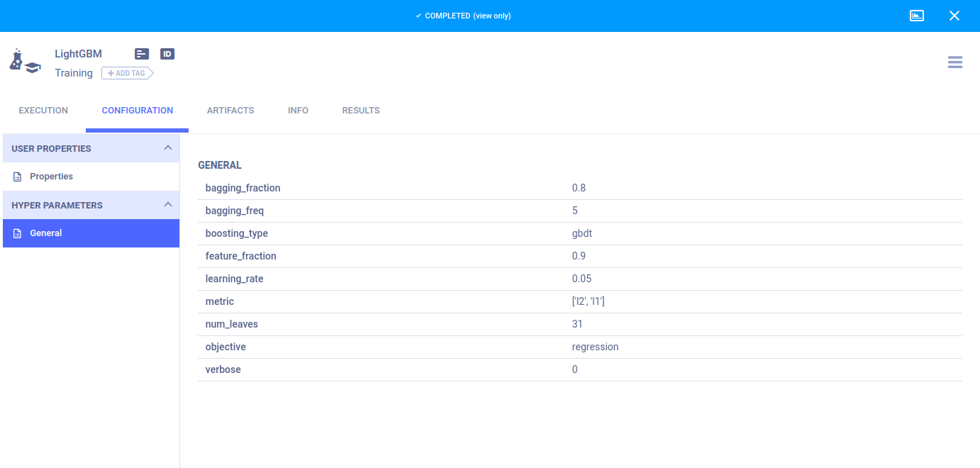Open the hamburger menu at top right
The image size is (980, 468).
coord(954,62)
